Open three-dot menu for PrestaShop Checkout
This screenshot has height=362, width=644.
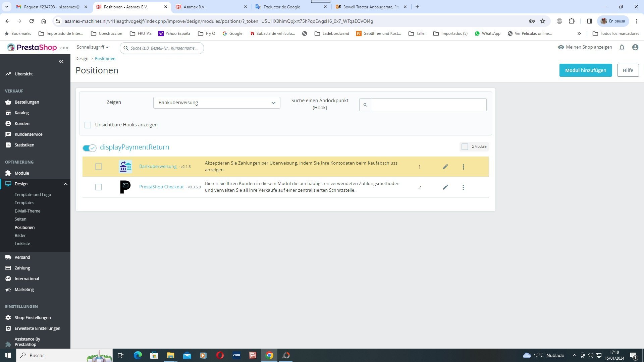463,187
